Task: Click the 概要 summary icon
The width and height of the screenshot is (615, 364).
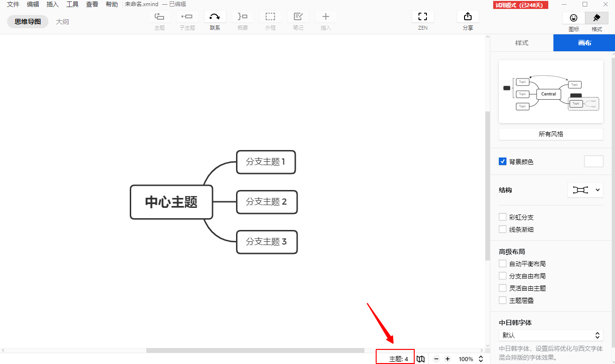Action: click(x=243, y=18)
